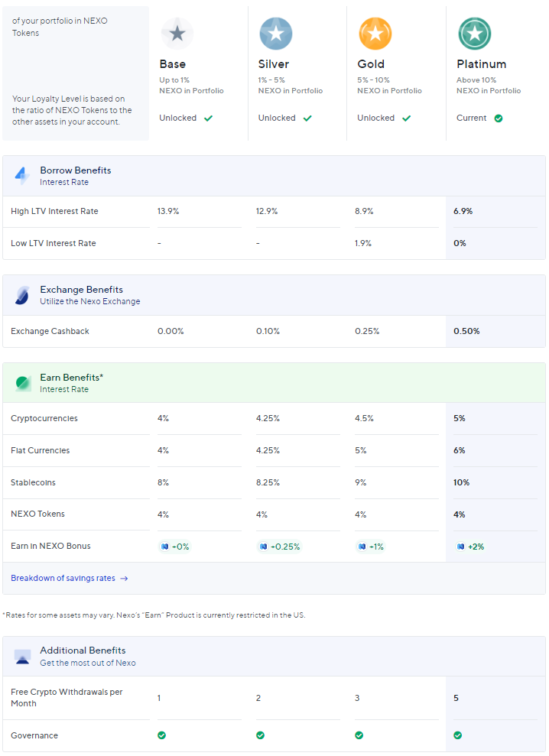
Task: Click the Earn Benefits section title
Action: coord(71,378)
